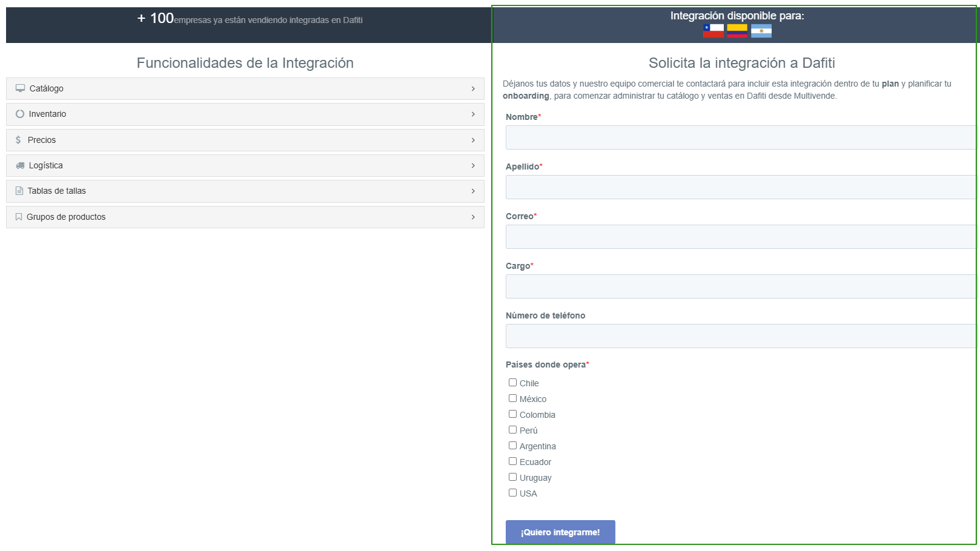980x551 pixels.
Task: Open the Logística accordion label
Action: point(45,165)
